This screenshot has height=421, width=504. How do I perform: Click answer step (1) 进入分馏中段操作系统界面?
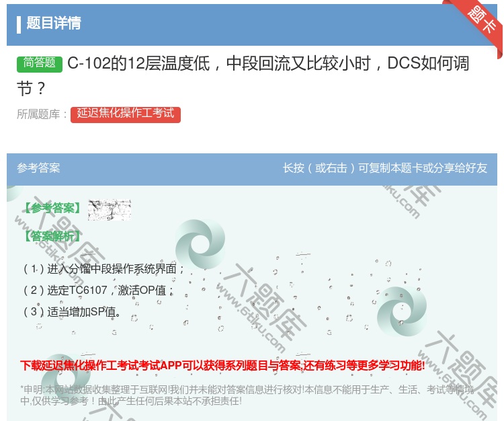pyautogui.click(x=103, y=269)
